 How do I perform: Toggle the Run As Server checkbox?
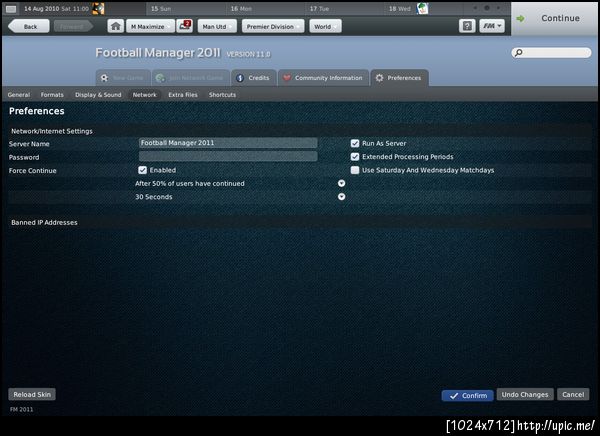(355, 143)
